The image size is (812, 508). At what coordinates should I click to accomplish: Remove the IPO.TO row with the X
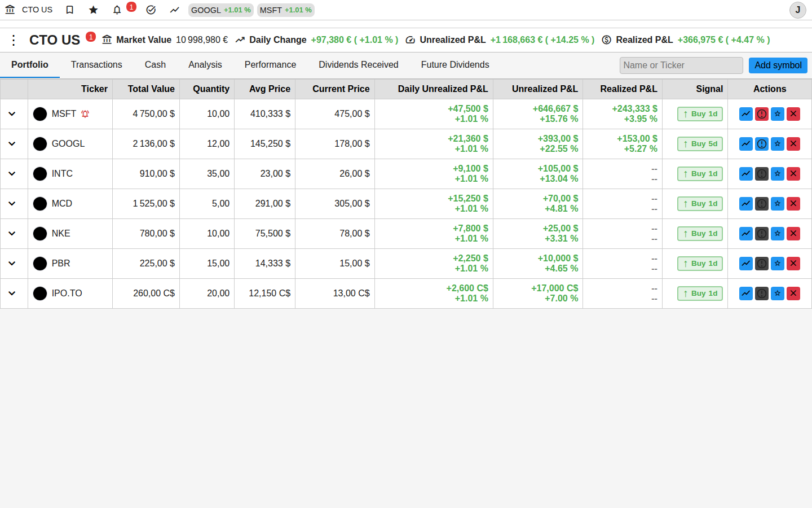click(x=793, y=294)
